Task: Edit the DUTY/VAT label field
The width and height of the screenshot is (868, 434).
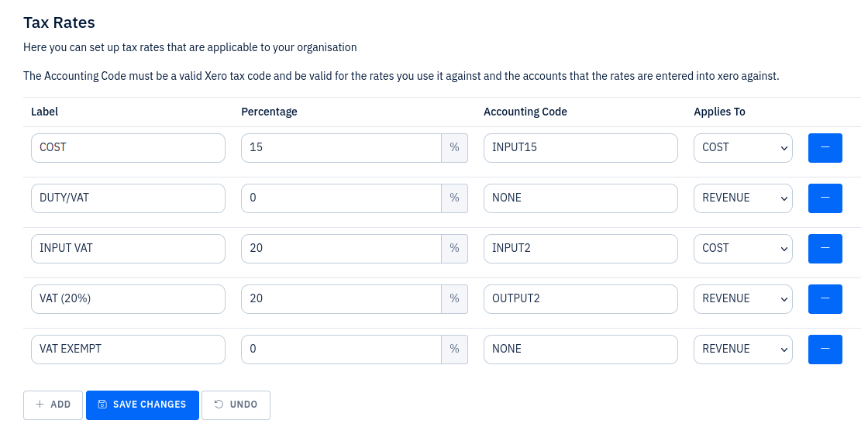Action: (128, 198)
